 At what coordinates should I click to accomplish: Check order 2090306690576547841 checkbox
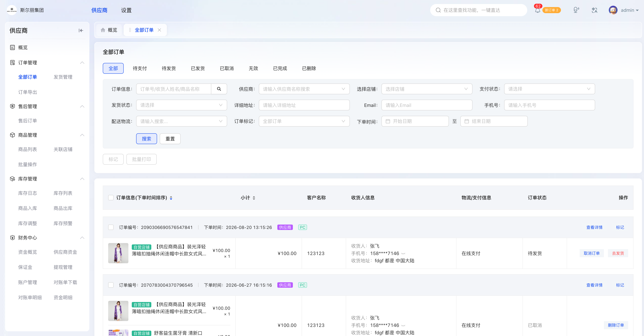click(x=111, y=227)
